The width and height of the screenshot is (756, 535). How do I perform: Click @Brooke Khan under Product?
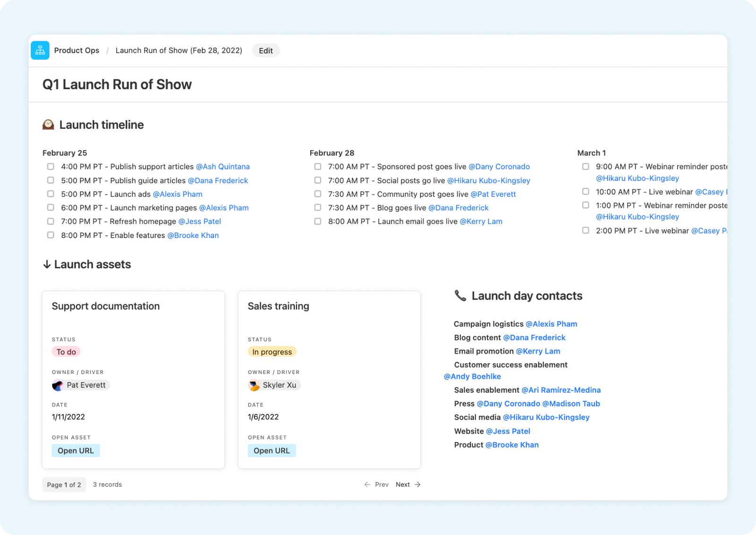512,445
